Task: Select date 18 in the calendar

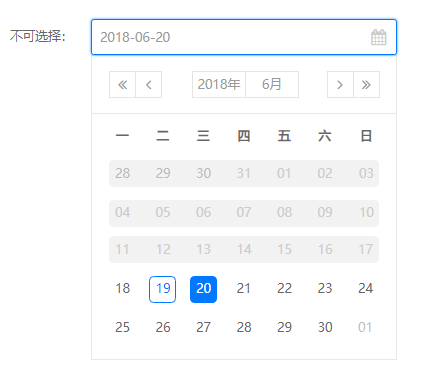Action: [x=122, y=289]
